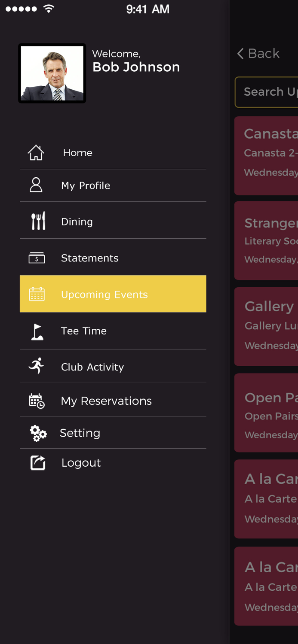Tap Bob Johnson's profile photo
Screen dimensions: 298x644
coord(52,73)
